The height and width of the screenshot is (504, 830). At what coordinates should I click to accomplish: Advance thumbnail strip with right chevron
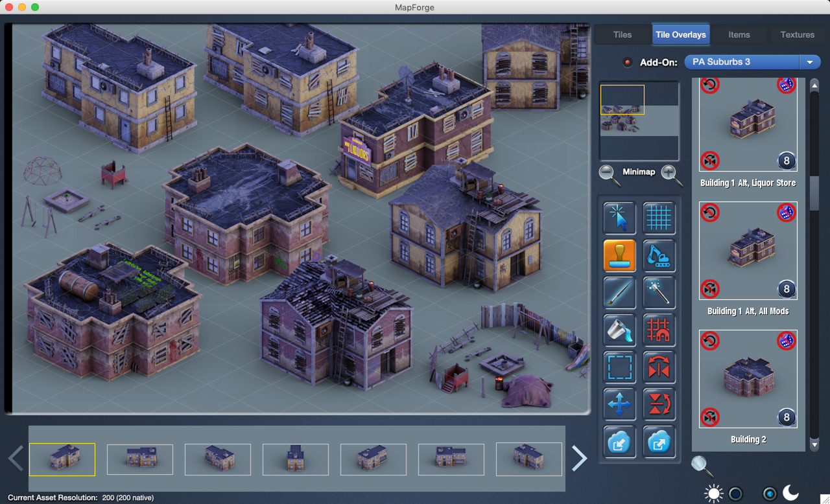point(579,459)
